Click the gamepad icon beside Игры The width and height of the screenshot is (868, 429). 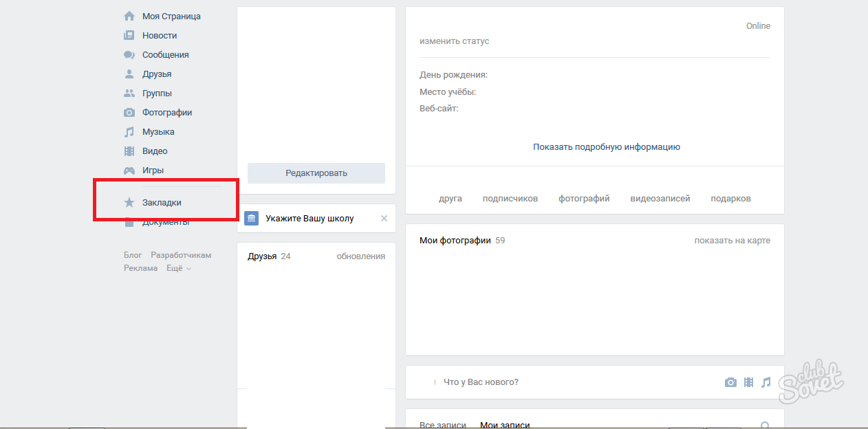(129, 170)
